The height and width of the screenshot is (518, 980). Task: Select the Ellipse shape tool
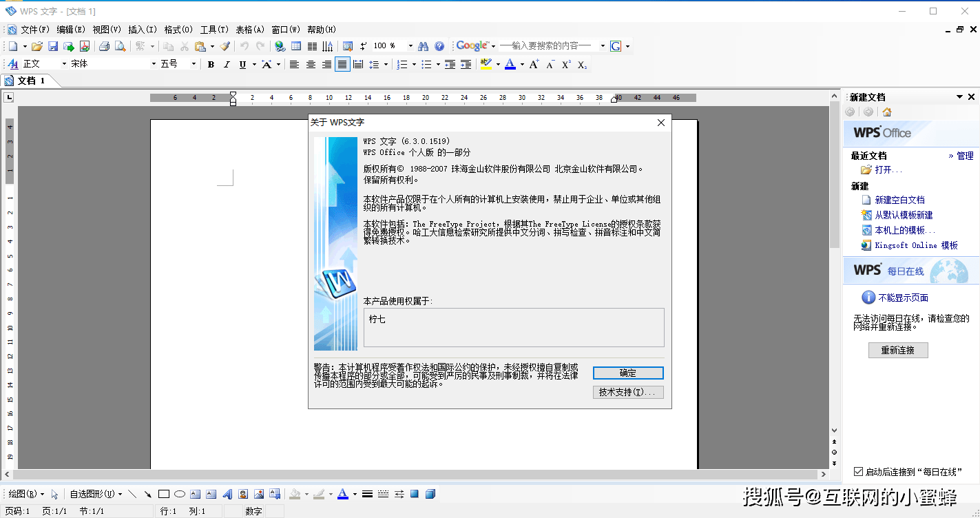pyautogui.click(x=180, y=494)
